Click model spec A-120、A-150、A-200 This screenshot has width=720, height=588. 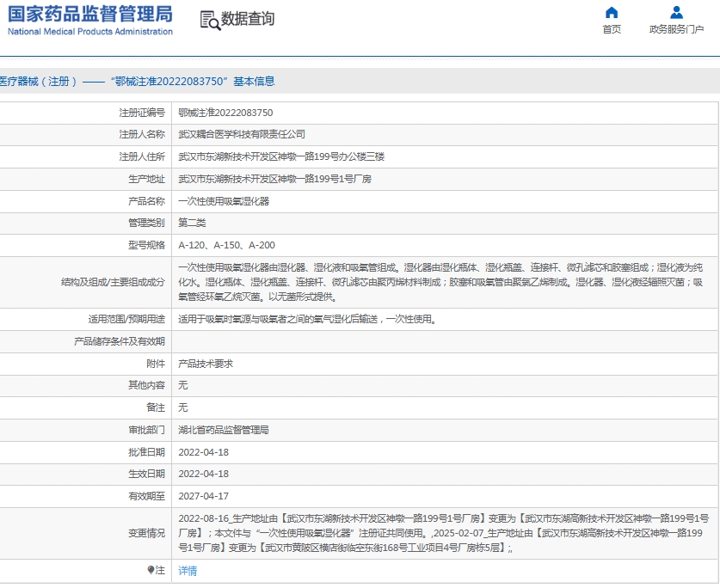coord(226,245)
